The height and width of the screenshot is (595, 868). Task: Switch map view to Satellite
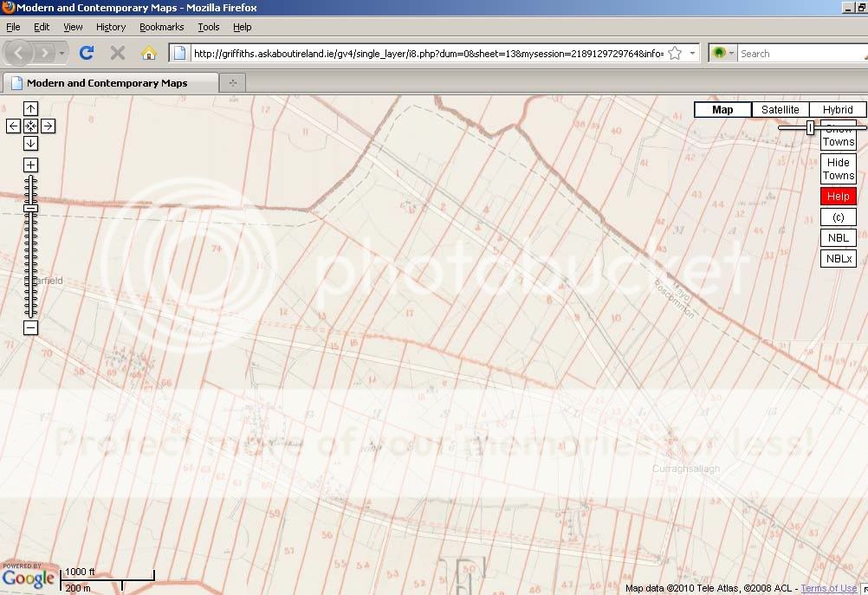(780, 110)
